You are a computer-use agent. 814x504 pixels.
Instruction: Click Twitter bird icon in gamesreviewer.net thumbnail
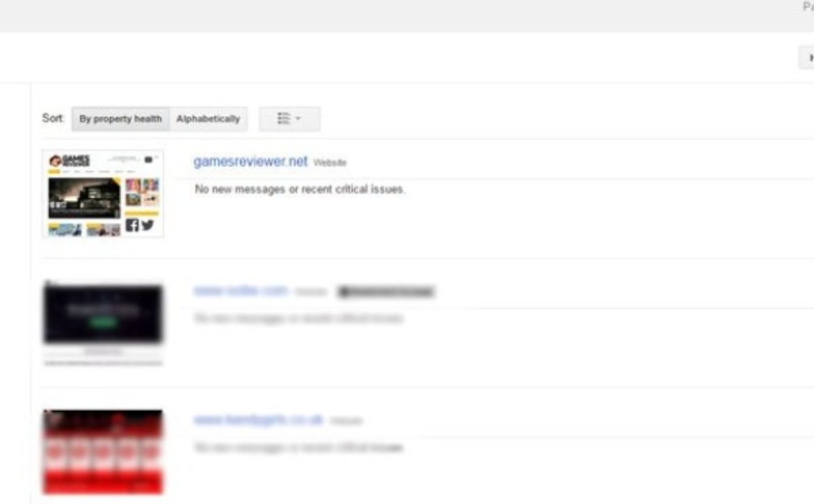click(147, 225)
